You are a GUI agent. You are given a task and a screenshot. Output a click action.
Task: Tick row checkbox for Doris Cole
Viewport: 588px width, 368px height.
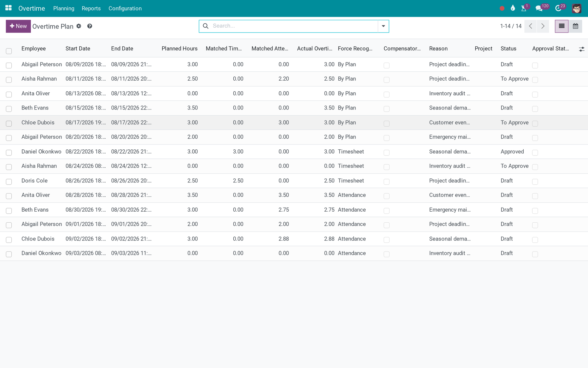(9, 182)
